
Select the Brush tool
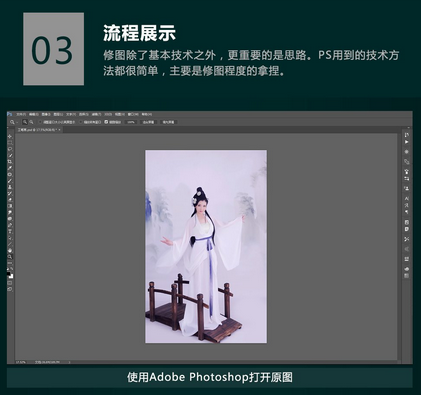tap(10, 181)
